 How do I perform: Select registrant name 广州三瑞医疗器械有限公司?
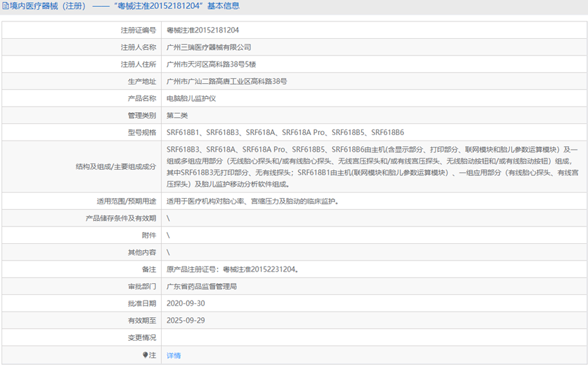click(x=209, y=47)
